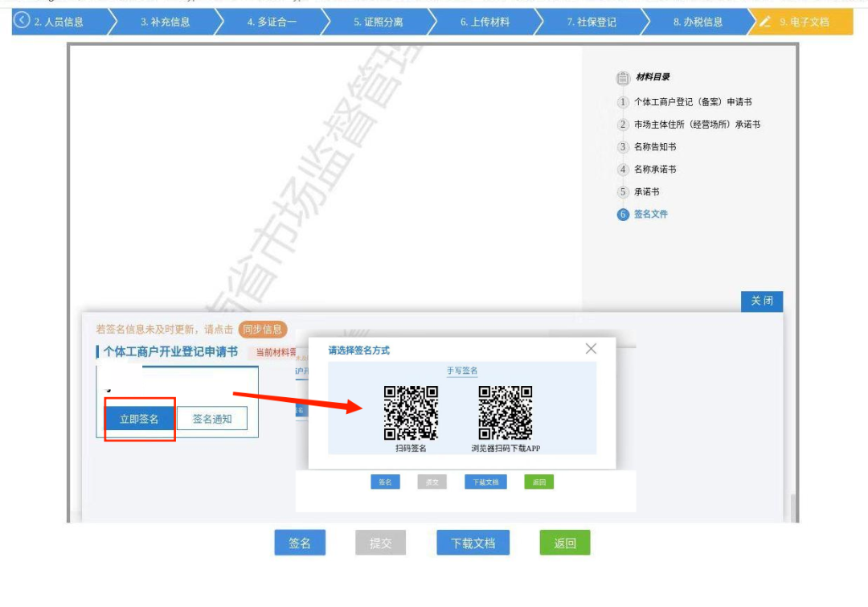Click the 立即签名 button
868x607 pixels.
pos(140,419)
